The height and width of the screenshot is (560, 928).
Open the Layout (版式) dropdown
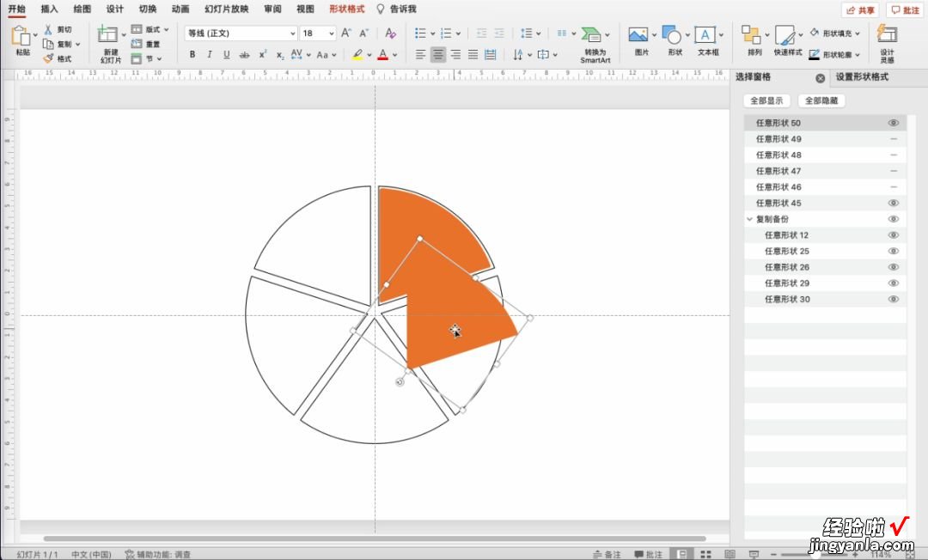tap(150, 29)
